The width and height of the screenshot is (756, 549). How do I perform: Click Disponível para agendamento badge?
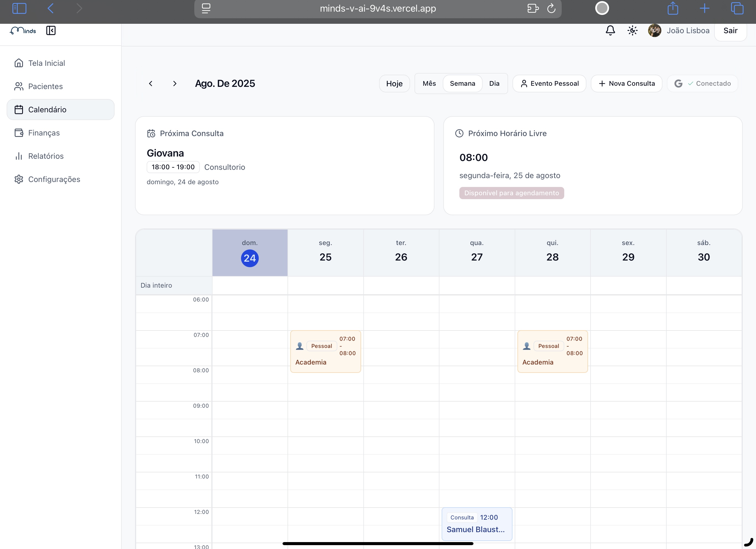(512, 193)
